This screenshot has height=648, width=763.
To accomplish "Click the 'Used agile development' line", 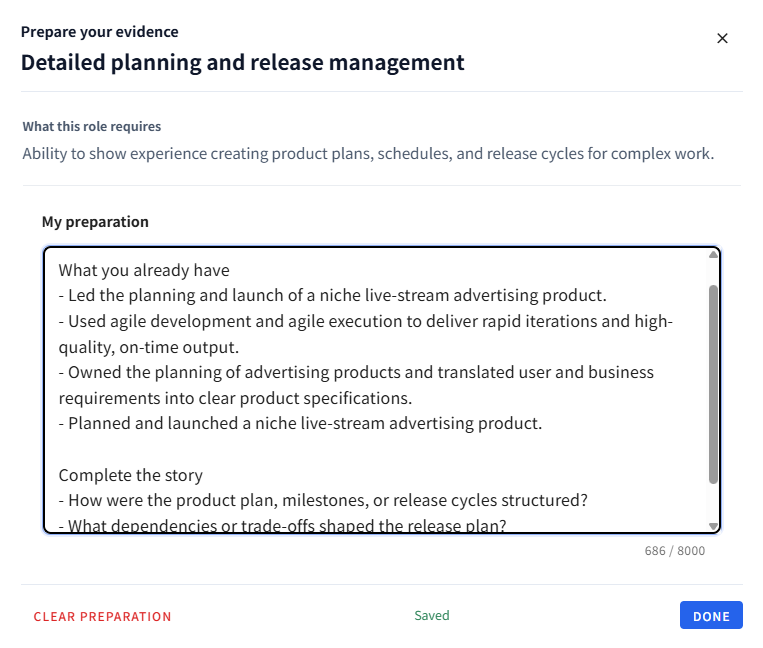I will pos(365,334).
